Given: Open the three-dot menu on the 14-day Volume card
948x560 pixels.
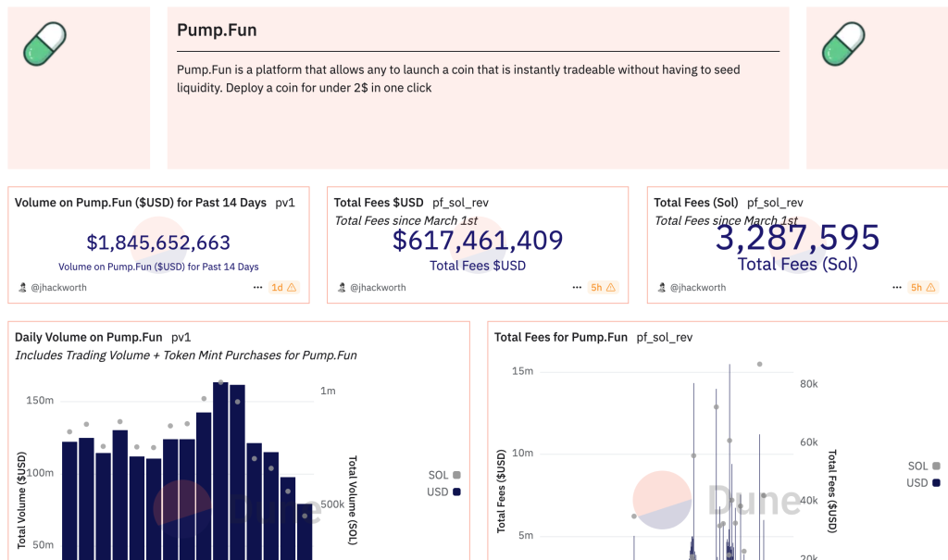Looking at the screenshot, I should point(257,288).
